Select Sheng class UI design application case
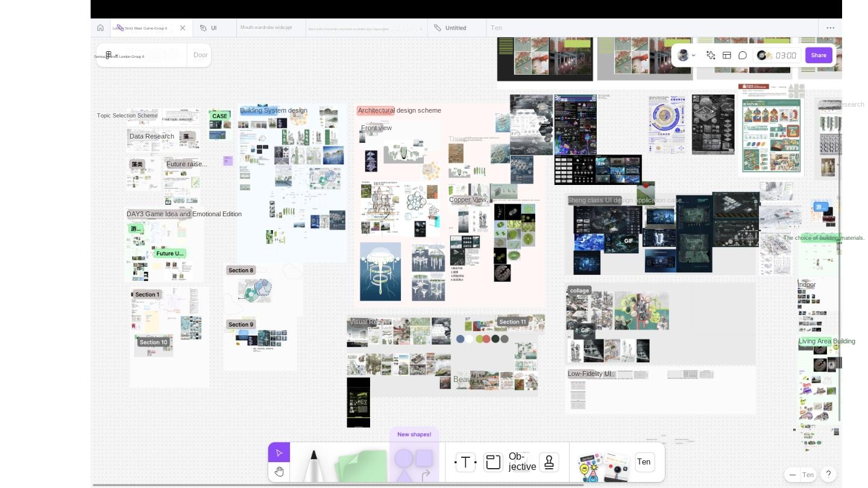Screen dimensions: 868x488 point(626,200)
